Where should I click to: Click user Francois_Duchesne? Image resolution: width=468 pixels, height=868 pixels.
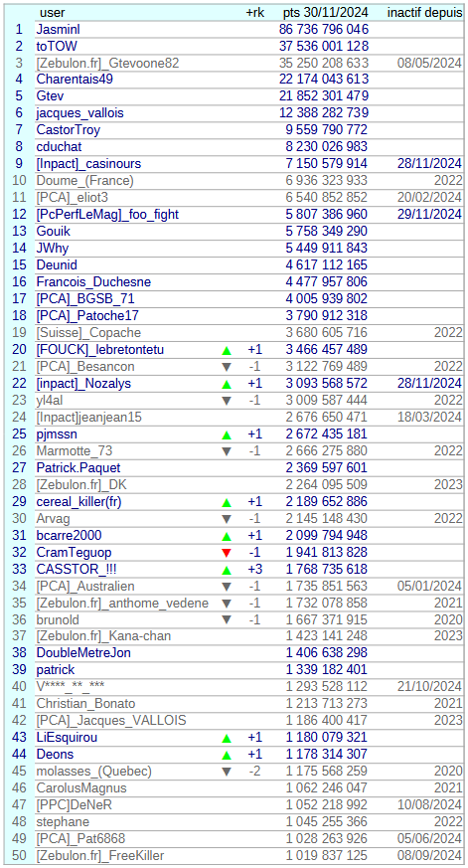pyautogui.click(x=93, y=282)
